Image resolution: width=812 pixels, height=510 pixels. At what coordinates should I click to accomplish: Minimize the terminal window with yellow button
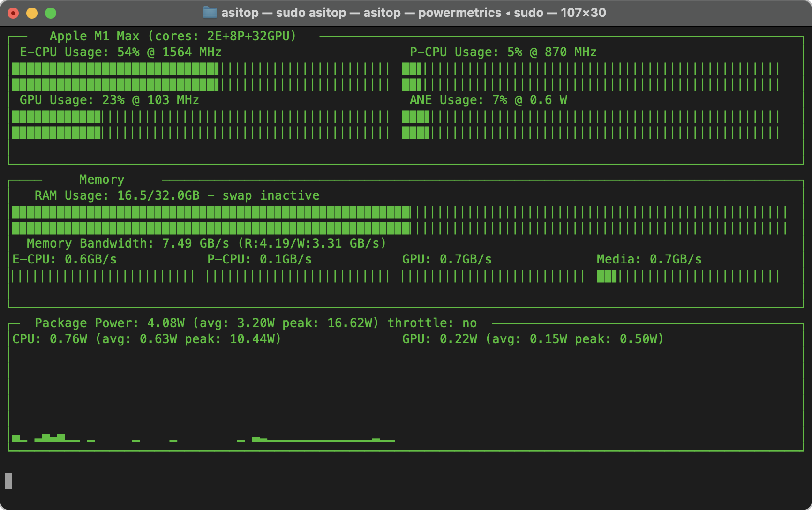pos(32,13)
